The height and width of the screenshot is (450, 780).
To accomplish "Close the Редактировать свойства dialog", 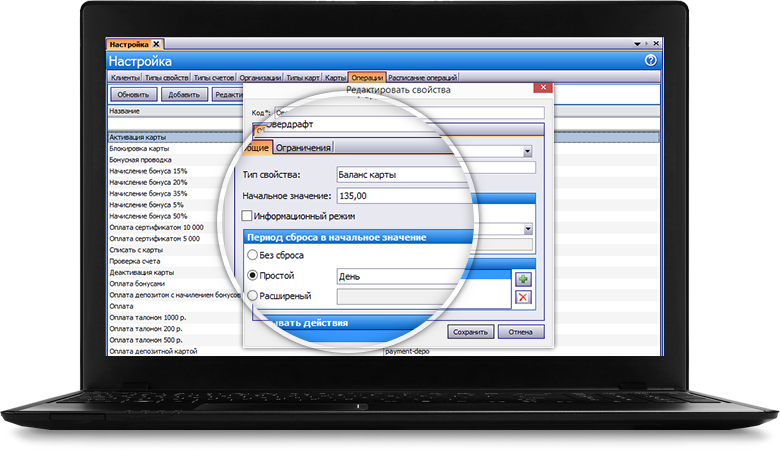I will [542, 89].
